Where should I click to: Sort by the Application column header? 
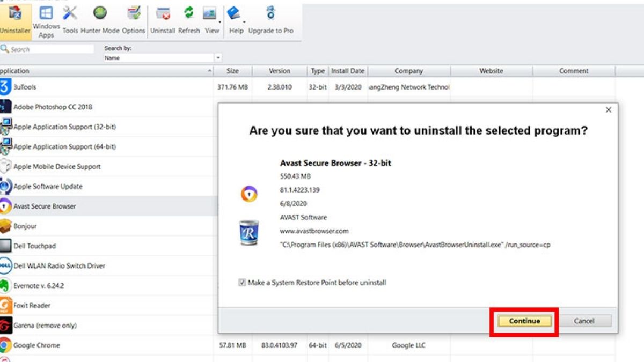[x=106, y=71]
